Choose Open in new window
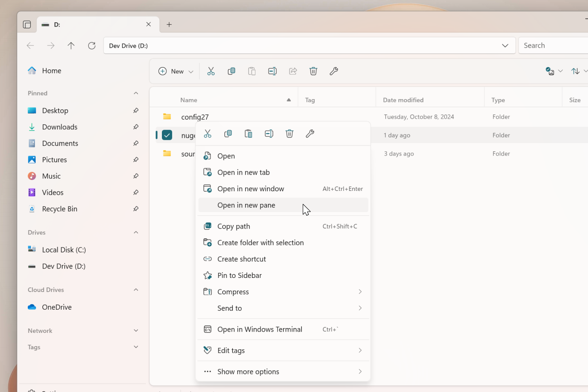The image size is (588, 392). 283,189
